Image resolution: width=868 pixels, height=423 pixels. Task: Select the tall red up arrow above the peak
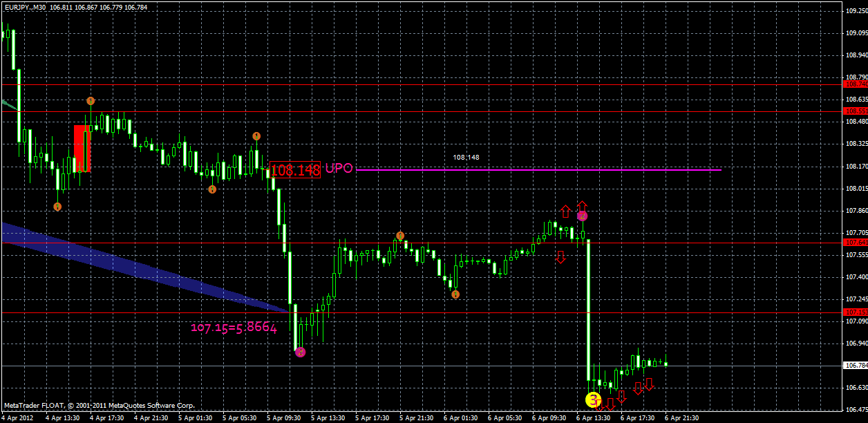[x=583, y=205]
